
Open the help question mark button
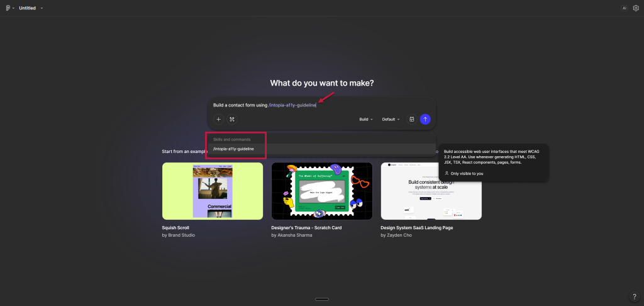[x=635, y=296]
